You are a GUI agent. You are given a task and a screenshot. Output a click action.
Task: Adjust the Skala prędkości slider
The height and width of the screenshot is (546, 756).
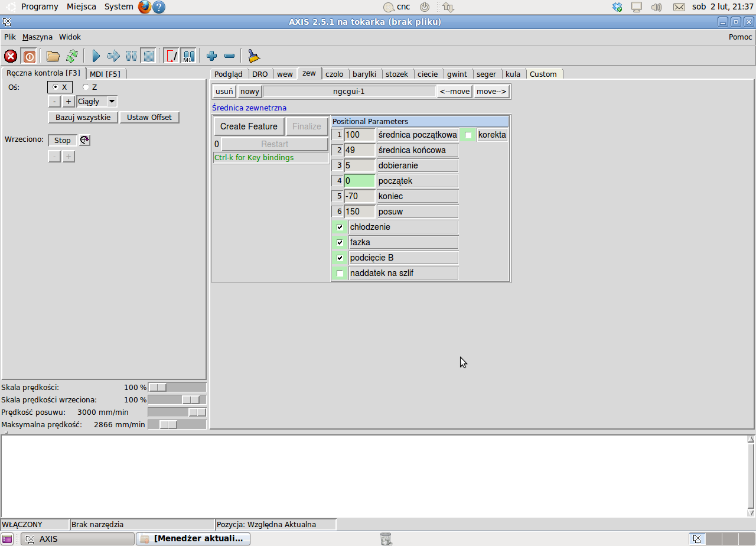tap(177, 388)
